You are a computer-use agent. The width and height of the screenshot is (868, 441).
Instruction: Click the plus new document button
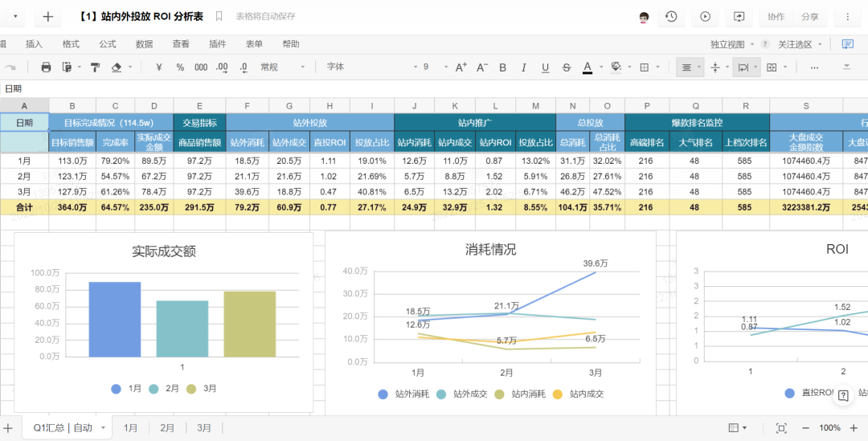point(47,17)
